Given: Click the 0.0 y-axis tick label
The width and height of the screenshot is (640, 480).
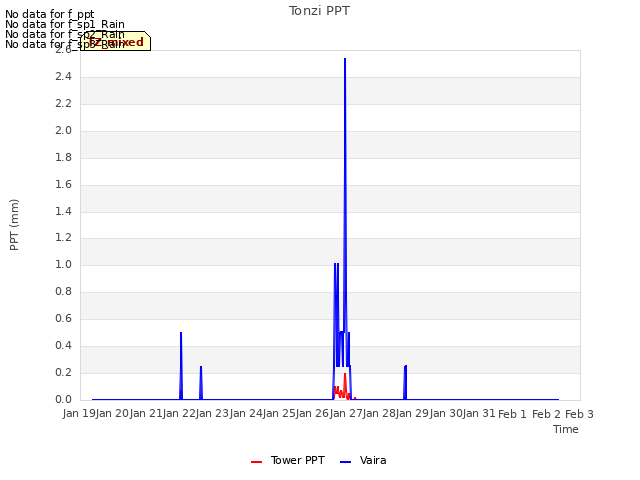Looking at the screenshot, I should pyautogui.click(x=63, y=399).
